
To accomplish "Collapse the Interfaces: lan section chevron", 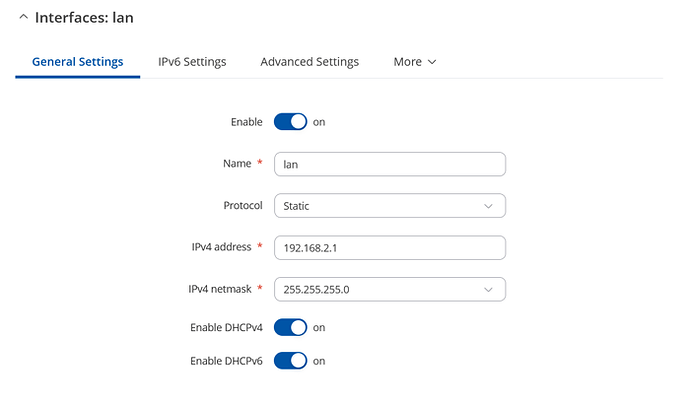I will click(23, 18).
